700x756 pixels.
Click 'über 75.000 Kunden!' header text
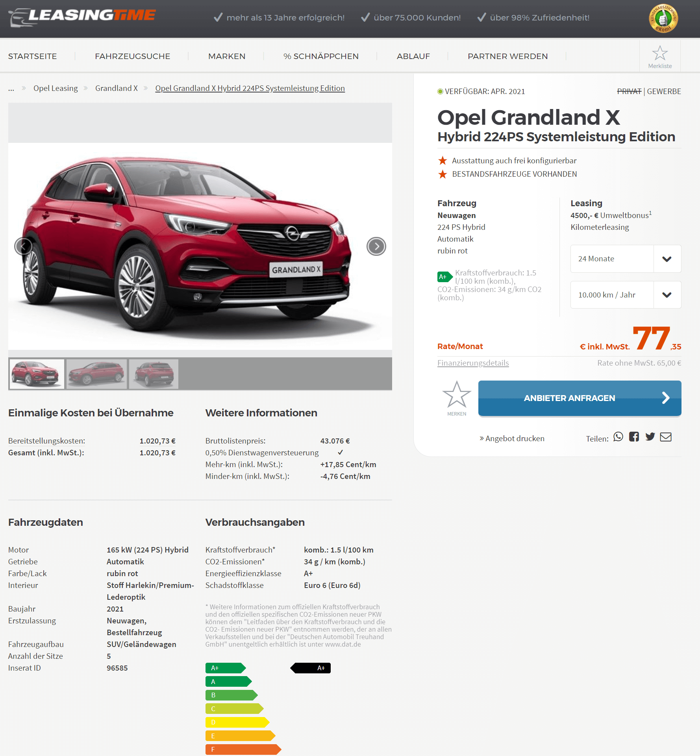pos(417,18)
